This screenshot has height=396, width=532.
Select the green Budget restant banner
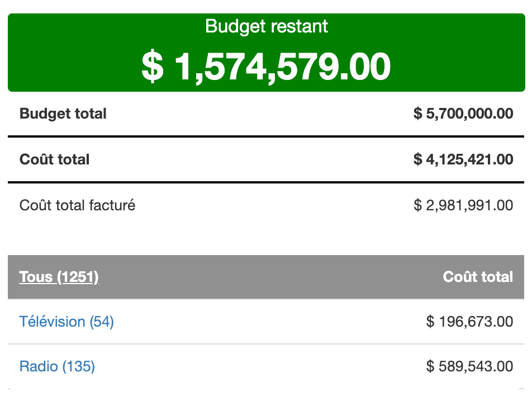coord(266,52)
